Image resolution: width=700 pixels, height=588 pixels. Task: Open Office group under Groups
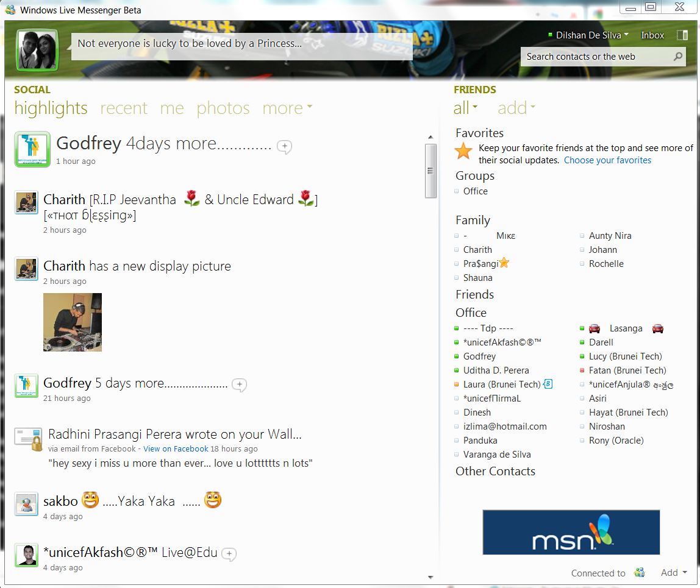(475, 191)
